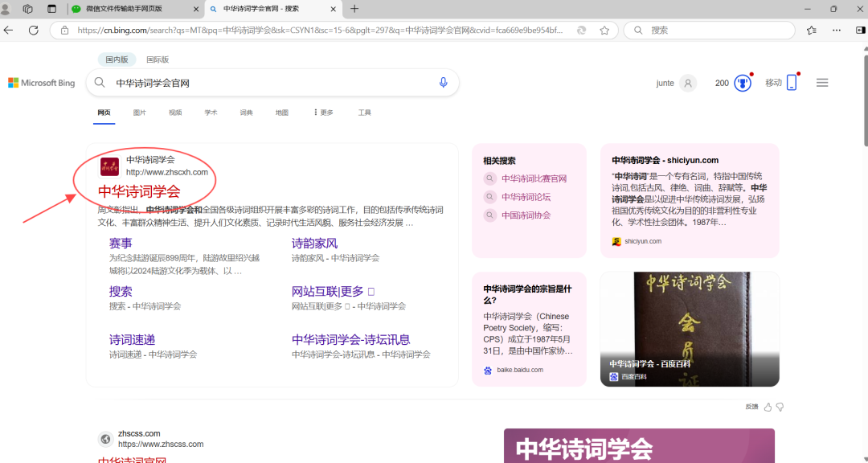Open the 中华诗词学会 main result title
The height and width of the screenshot is (463, 868).
pos(139,191)
